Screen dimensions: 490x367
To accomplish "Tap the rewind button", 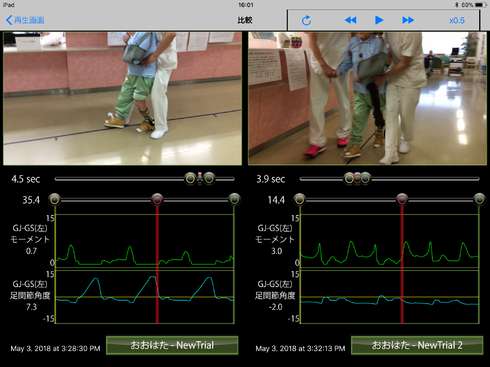I will click(350, 20).
